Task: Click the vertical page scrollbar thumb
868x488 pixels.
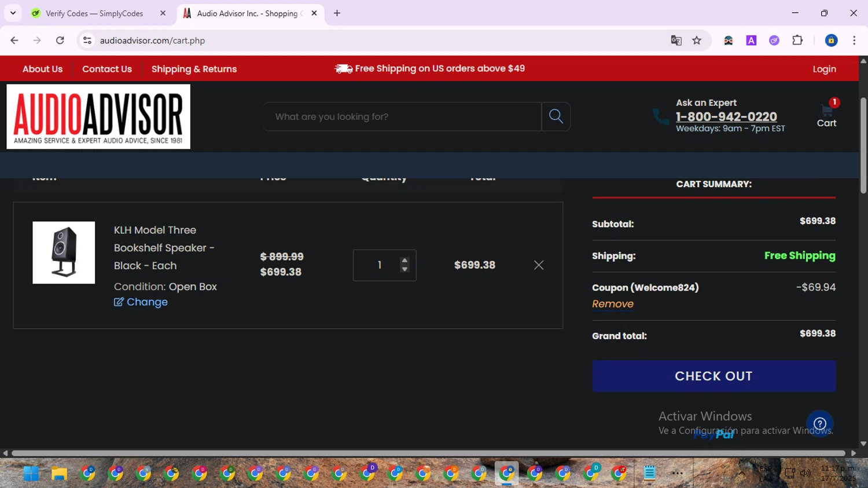Action: coord(863,145)
